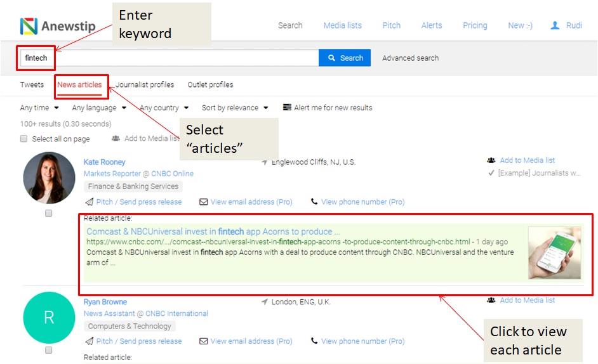Click the Alert me for new results icon
The image size is (598, 364).
[x=287, y=108]
